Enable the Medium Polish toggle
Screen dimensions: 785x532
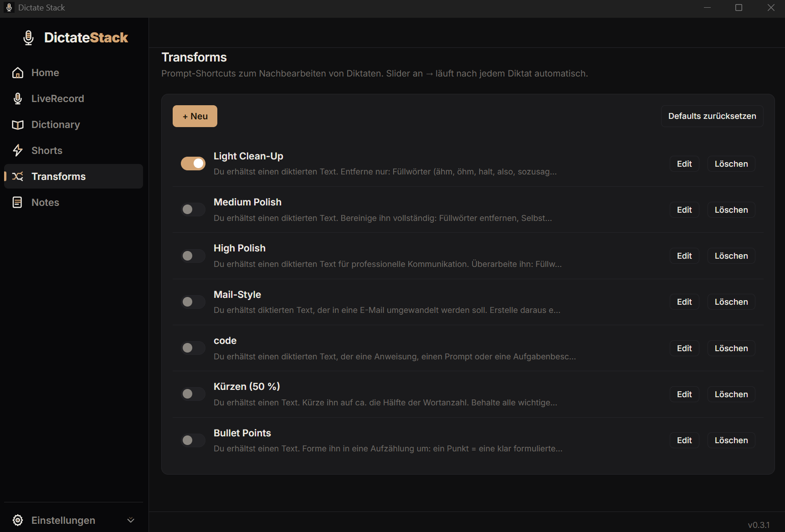(x=193, y=210)
